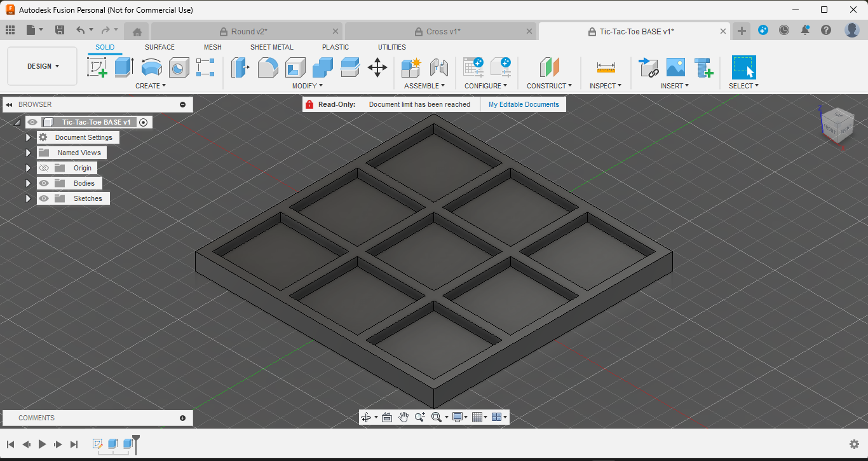Expand the Document Settings node
868x461 pixels.
[28, 137]
